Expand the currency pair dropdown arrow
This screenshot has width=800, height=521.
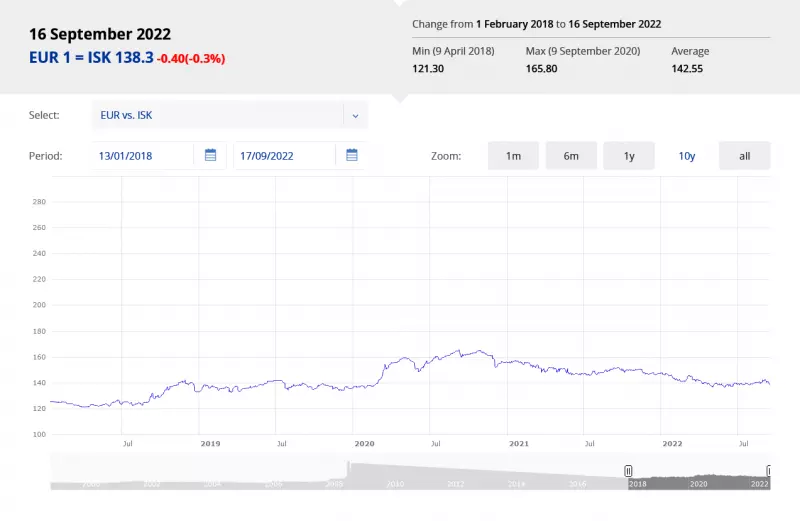pos(355,115)
